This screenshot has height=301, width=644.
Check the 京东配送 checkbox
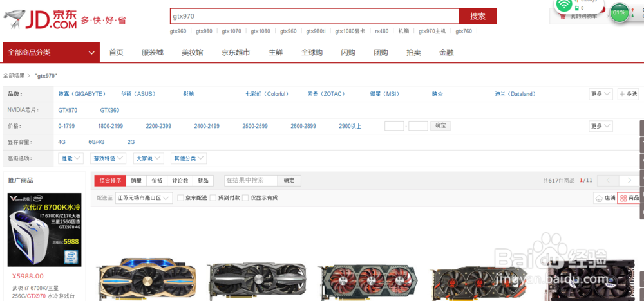click(180, 198)
